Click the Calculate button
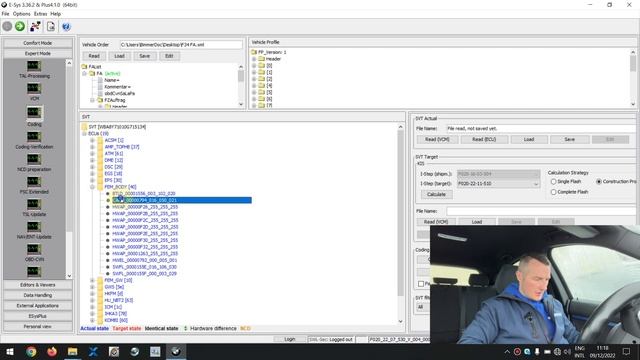This screenshot has width=640, height=360. 436,194
